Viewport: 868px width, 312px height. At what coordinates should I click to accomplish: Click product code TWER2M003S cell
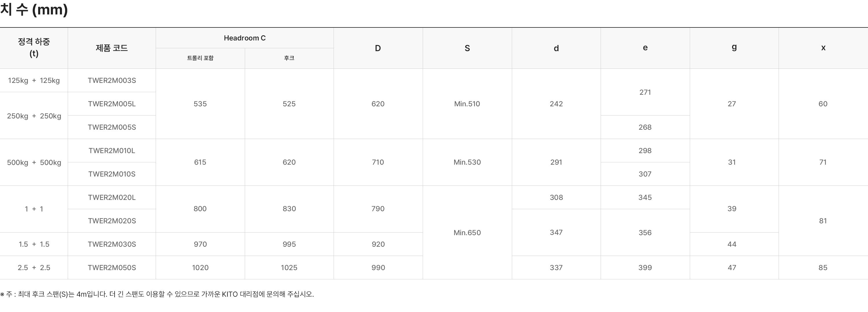(111, 80)
